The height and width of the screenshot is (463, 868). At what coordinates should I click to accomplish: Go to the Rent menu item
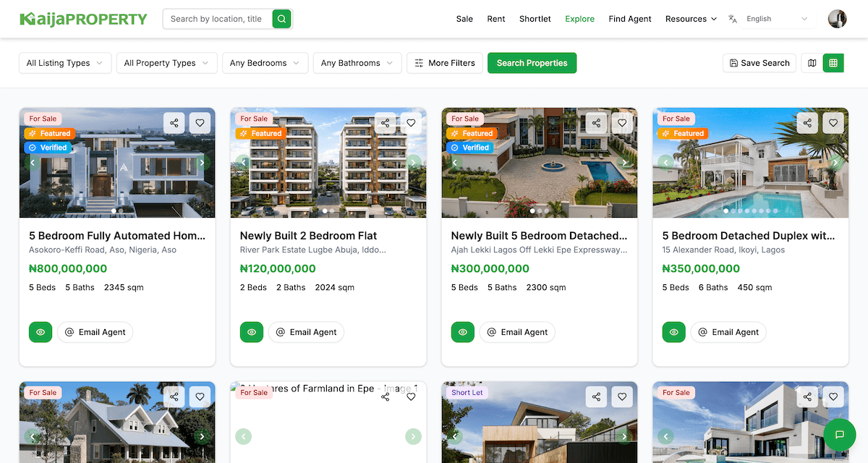[x=496, y=19]
